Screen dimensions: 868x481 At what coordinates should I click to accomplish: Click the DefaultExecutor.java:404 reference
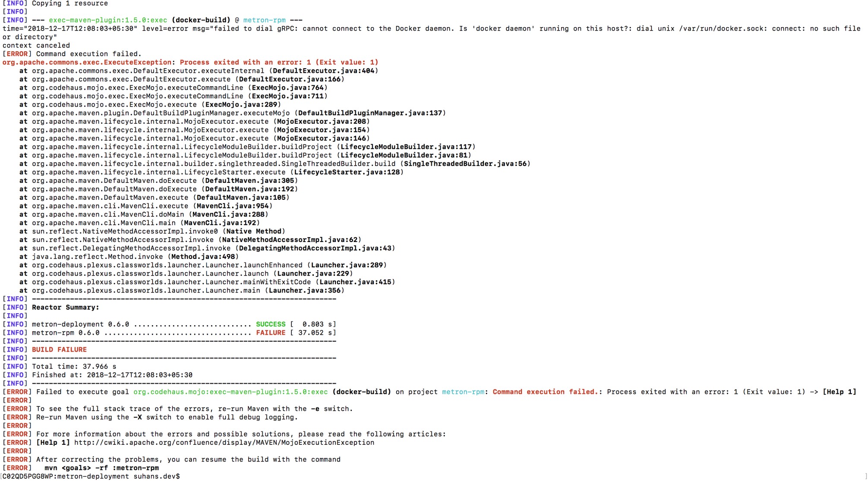[x=323, y=71]
